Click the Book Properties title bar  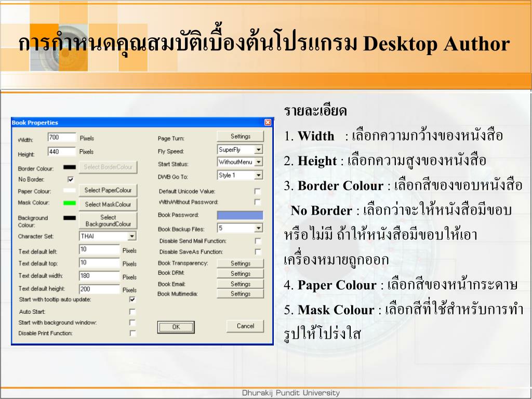click(142, 123)
